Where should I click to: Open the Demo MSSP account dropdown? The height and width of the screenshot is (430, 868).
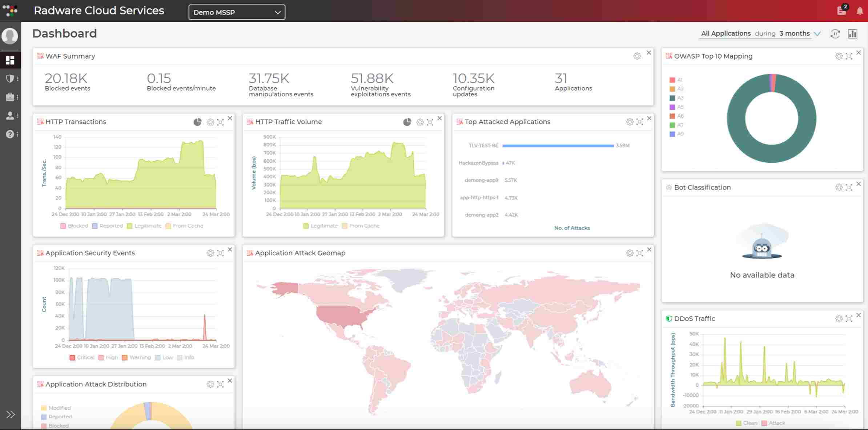click(x=236, y=12)
